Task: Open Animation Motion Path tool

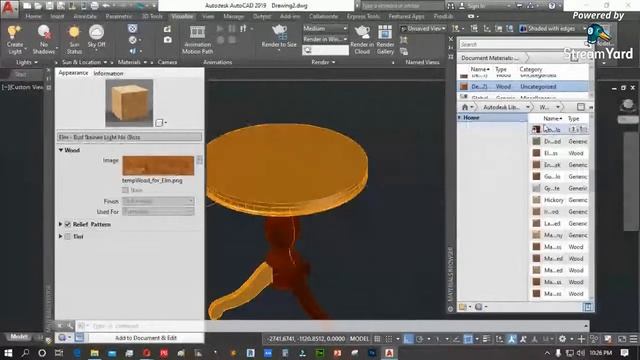Action: pyautogui.click(x=198, y=40)
